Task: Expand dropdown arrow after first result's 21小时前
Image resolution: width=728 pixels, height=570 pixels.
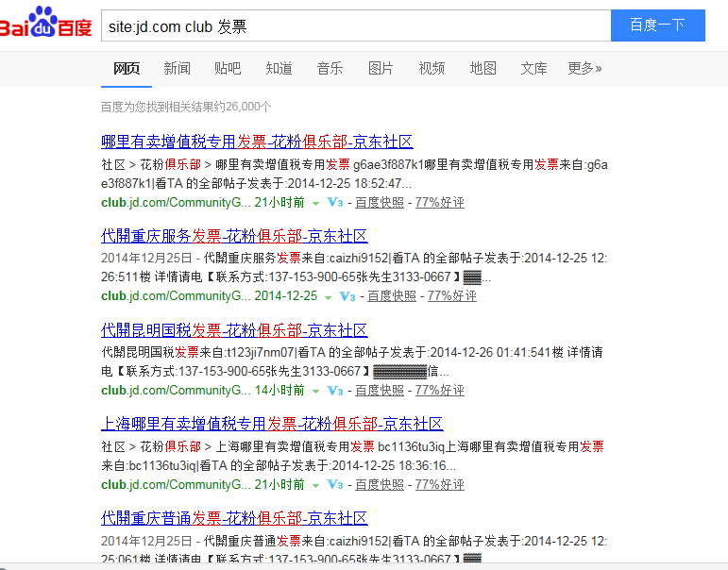Action: pos(315,204)
